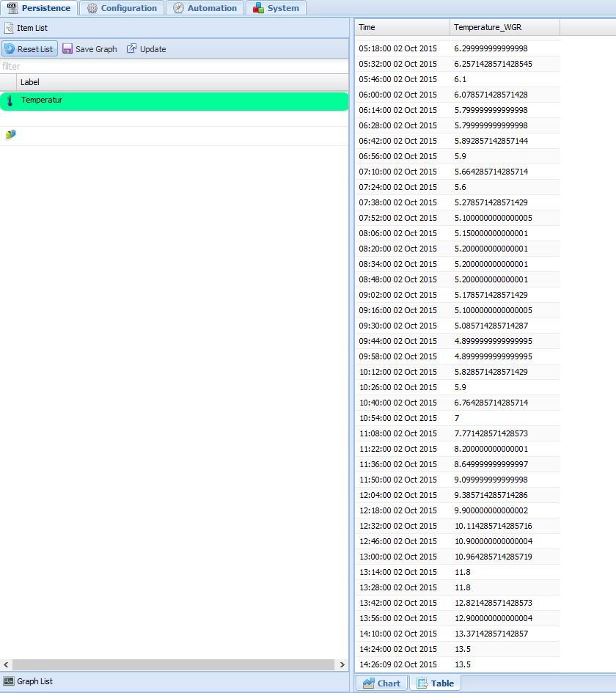This screenshot has height=693, width=616.
Task: Click value 5.085714285714287
Action: [x=491, y=326]
